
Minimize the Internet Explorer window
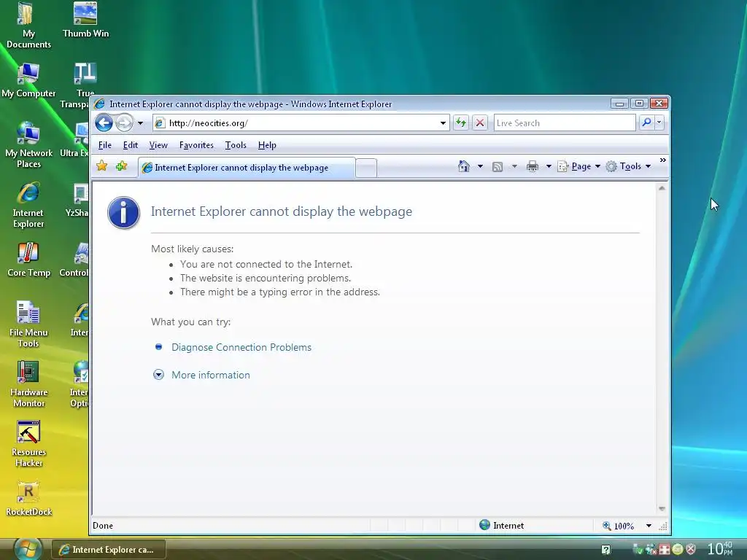pyautogui.click(x=619, y=104)
